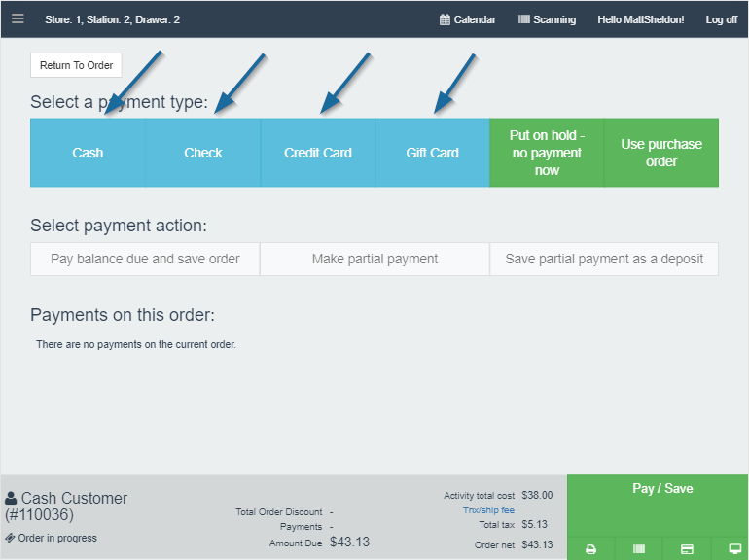Click the monitor display icon under Pay / Save
Screen dimensions: 749x560
point(734,549)
